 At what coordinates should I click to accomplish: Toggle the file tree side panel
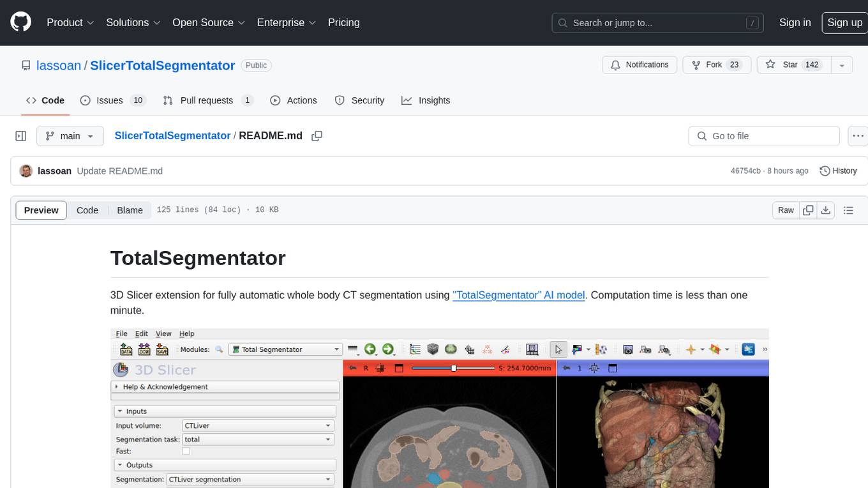click(x=20, y=136)
